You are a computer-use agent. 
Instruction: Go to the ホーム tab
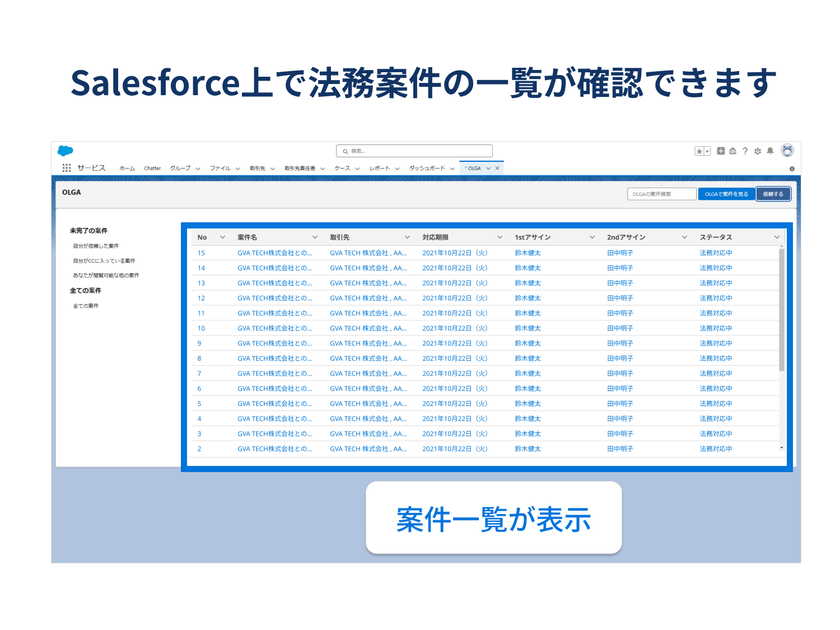coord(127,169)
